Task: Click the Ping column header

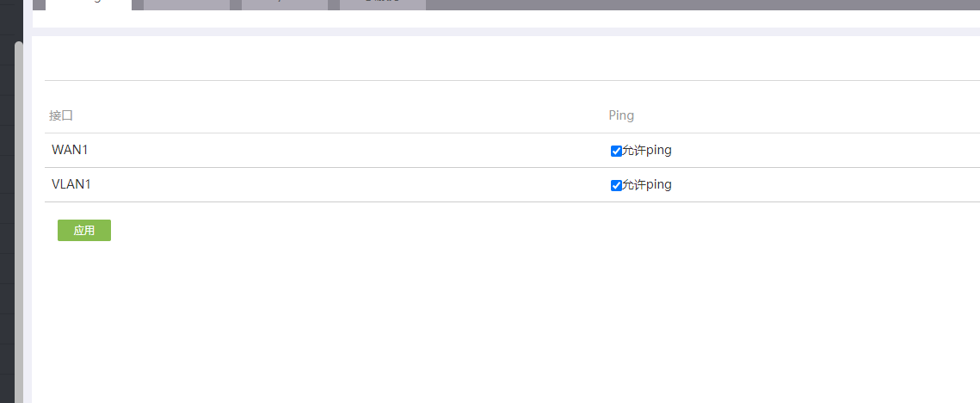Action: click(621, 115)
